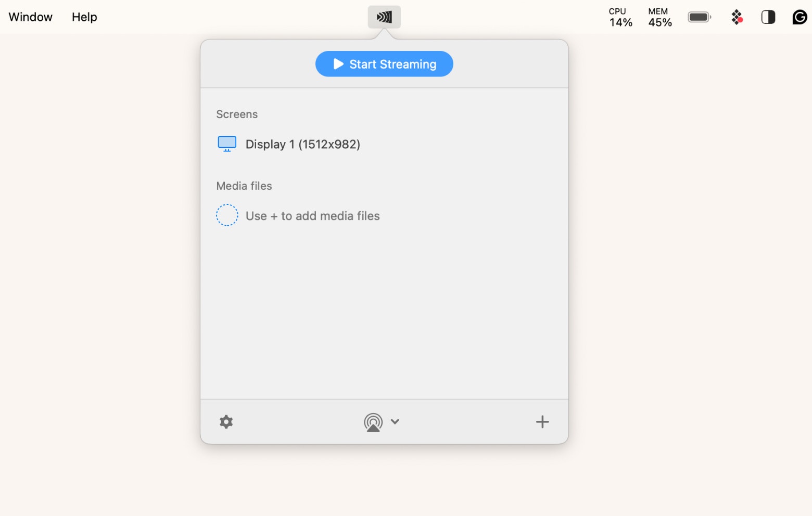The image size is (812, 516).
Task: Open the Grammarly menu bar icon
Action: (x=800, y=17)
